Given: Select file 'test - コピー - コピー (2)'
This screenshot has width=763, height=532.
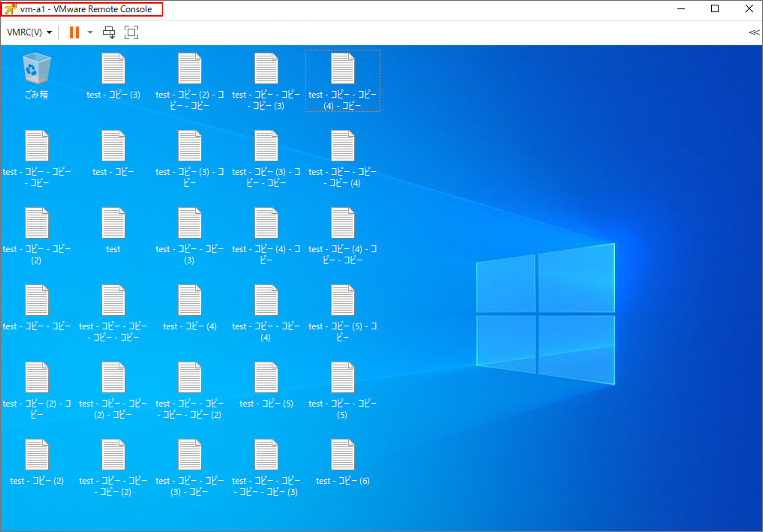Looking at the screenshot, I should [x=37, y=236].
